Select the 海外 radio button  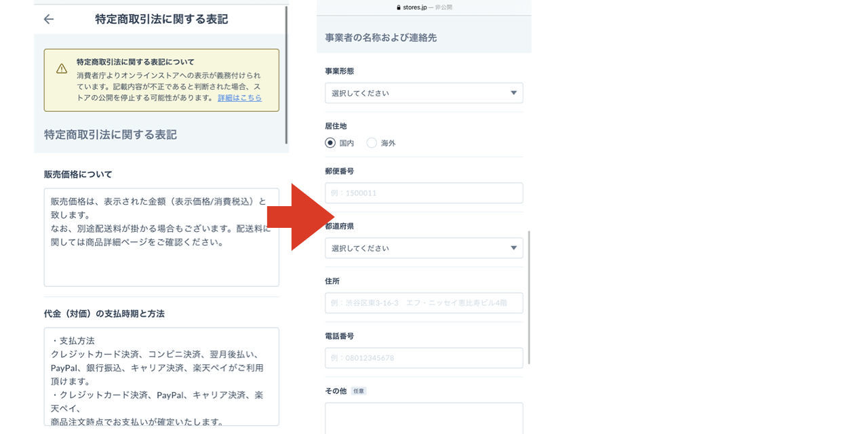(372, 143)
